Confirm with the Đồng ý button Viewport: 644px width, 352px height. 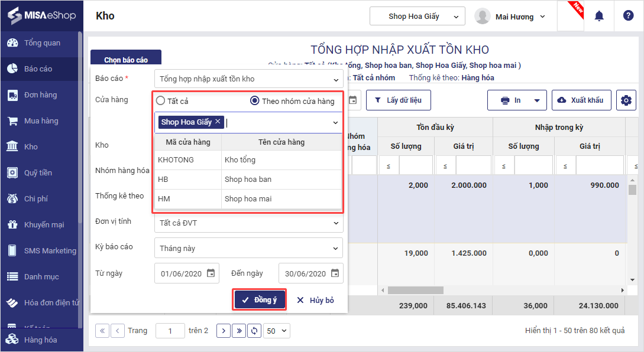tap(260, 300)
